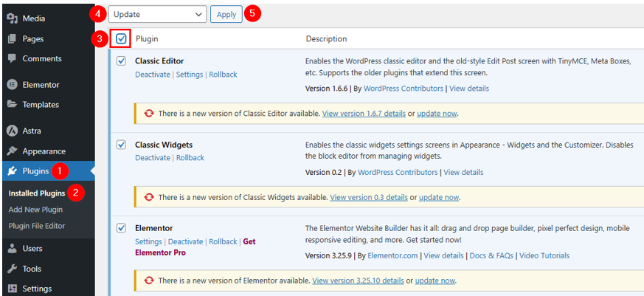The image size is (644, 296).
Task: View details of Classic Widgets plugin
Action: coord(463,172)
